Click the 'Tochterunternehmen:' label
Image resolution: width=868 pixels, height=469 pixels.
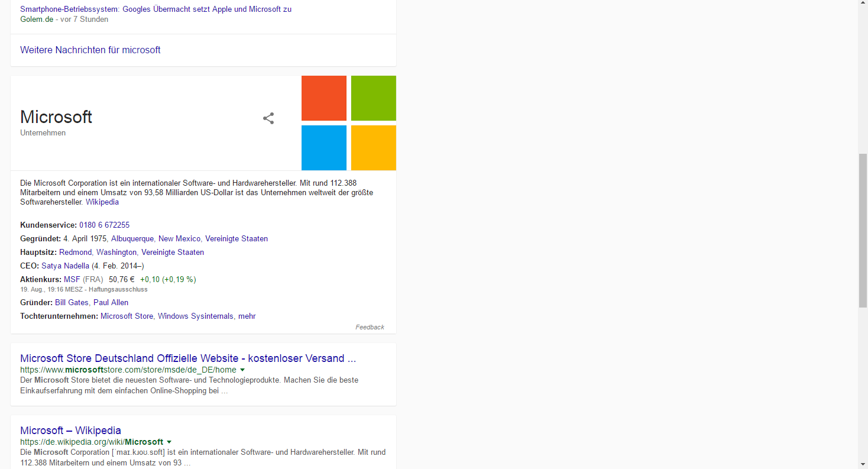[59, 316]
